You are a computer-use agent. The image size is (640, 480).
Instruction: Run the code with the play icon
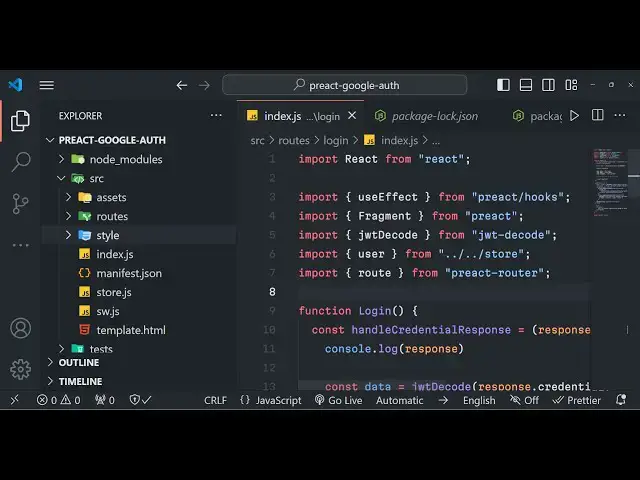pos(574,116)
